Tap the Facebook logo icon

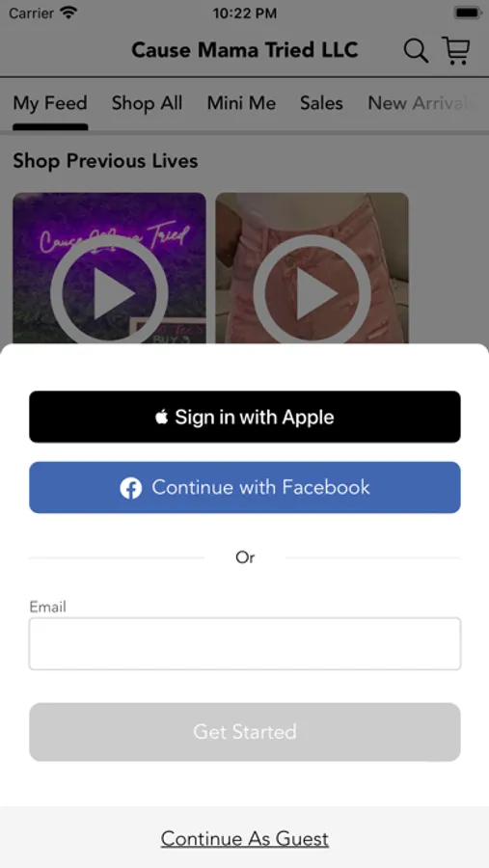pyautogui.click(x=131, y=488)
